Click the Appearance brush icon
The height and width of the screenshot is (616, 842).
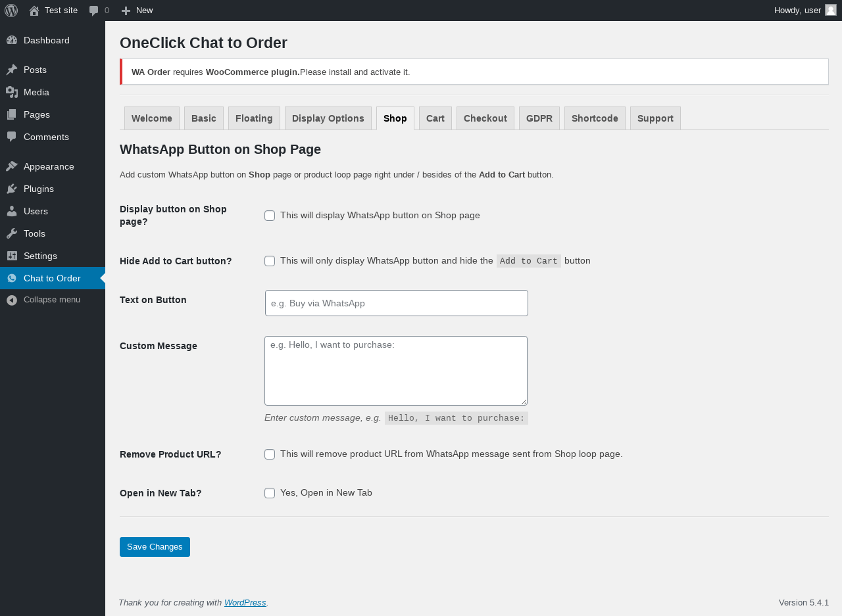tap(12, 166)
